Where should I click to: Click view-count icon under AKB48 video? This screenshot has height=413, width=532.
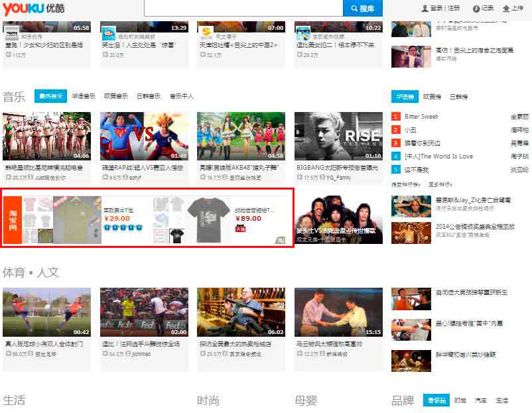pyautogui.click(x=202, y=176)
